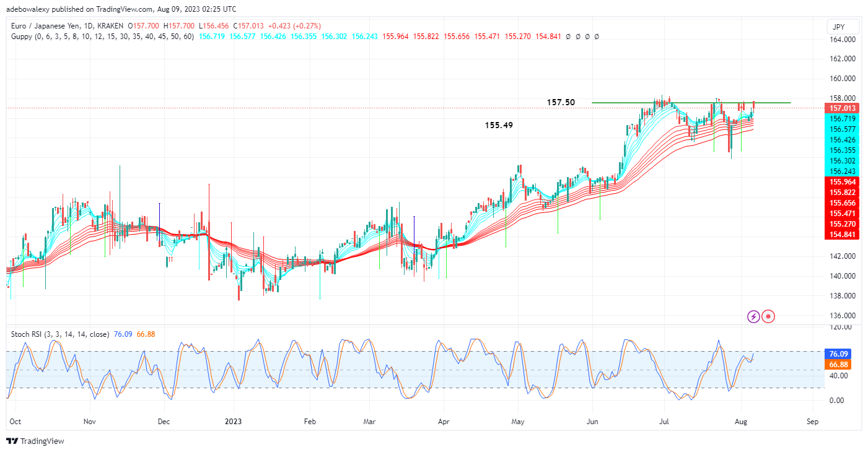Click the 156.243 label on price axis
The image size is (868, 452).
point(843,172)
